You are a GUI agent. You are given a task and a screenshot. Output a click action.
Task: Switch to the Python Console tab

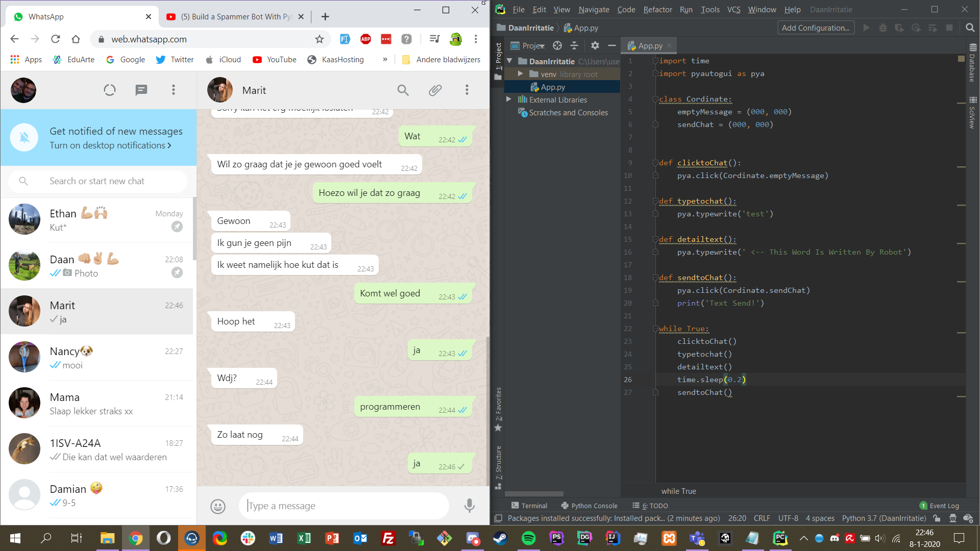click(589, 506)
